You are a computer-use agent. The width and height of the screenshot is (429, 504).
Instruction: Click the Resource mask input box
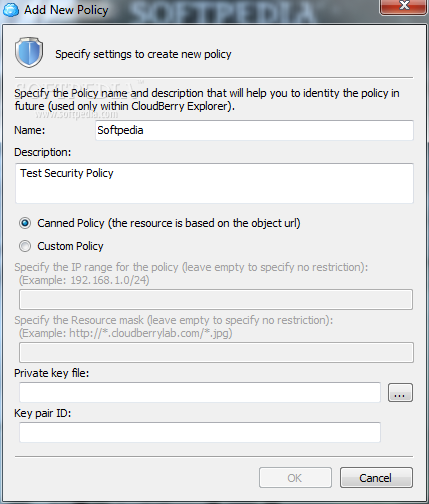pyautogui.click(x=216, y=352)
